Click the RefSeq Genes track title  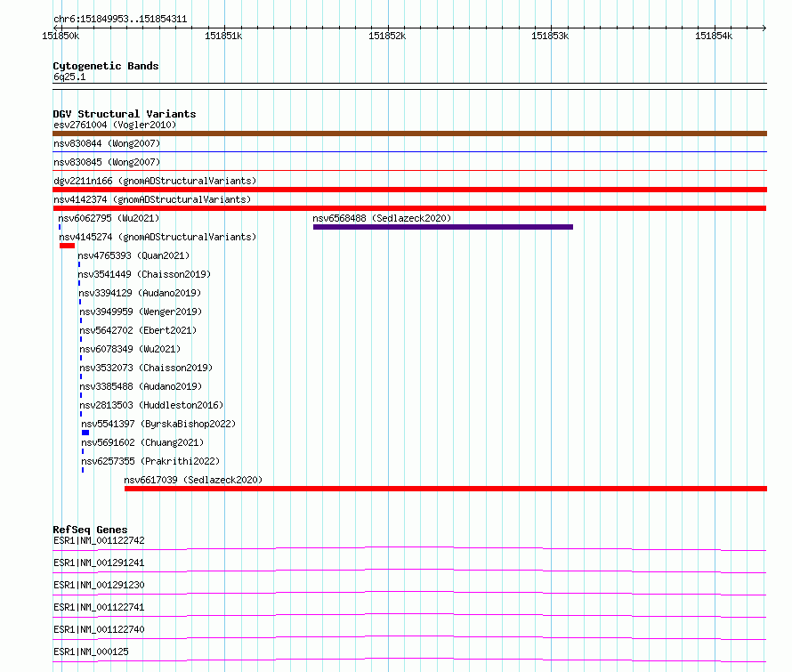tap(90, 530)
